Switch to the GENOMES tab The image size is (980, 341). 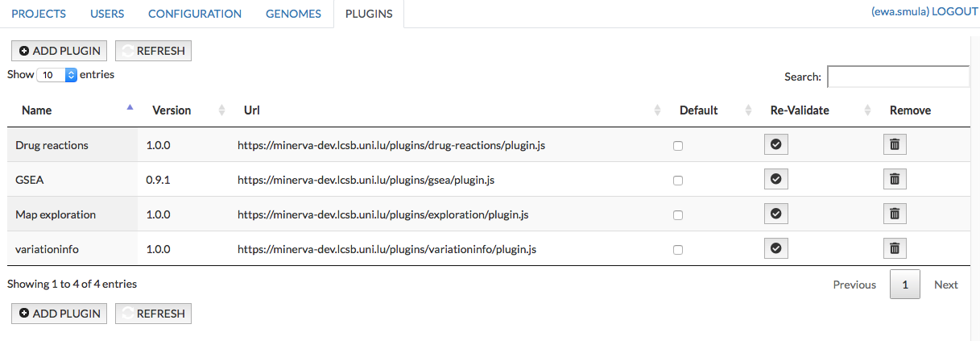tap(293, 14)
